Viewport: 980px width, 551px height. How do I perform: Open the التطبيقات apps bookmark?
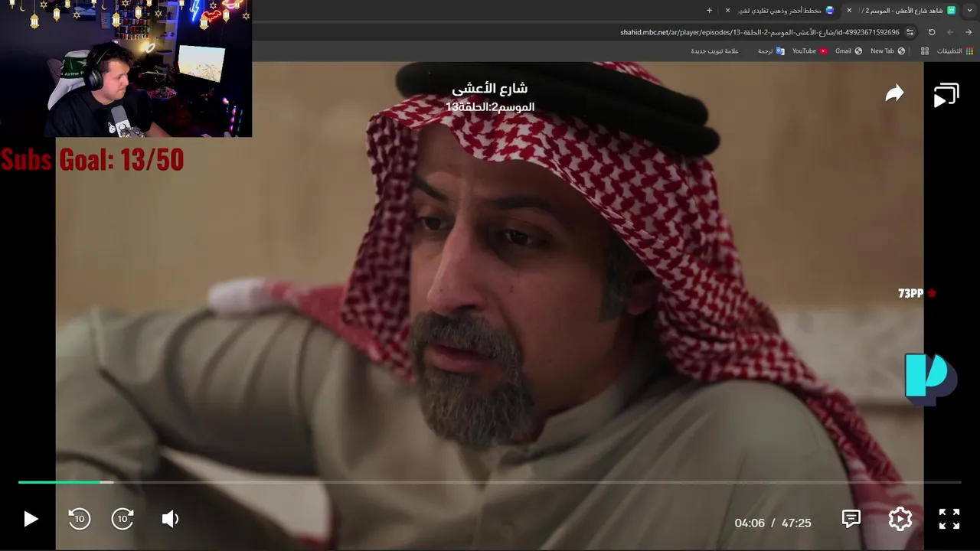(955, 51)
